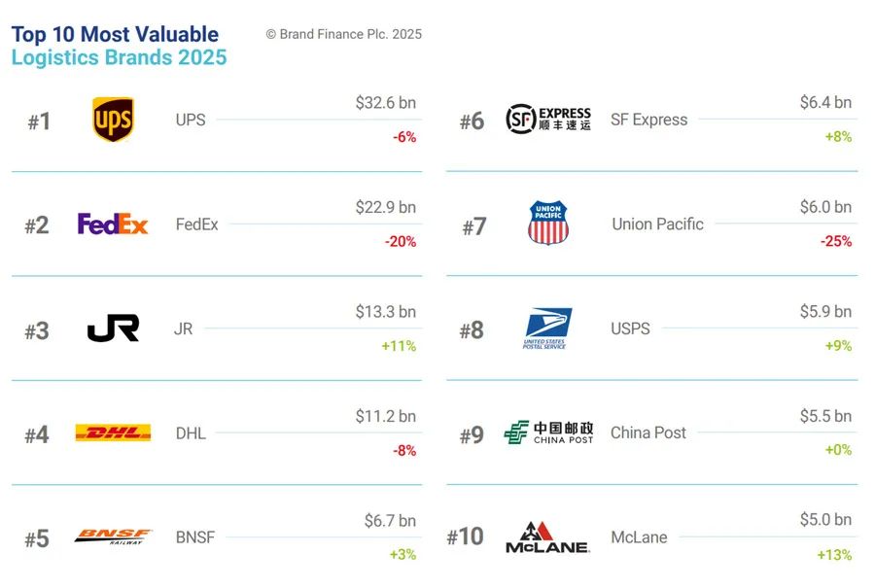Select the McLane +13% change figure
875x588 pixels.
(834, 555)
